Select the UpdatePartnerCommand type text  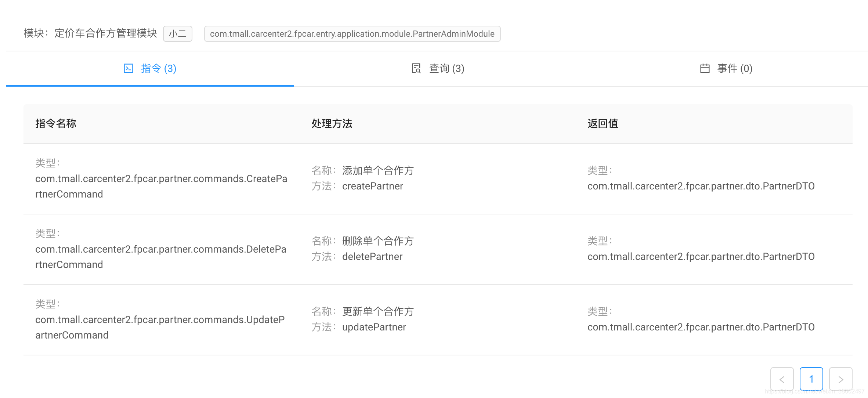click(160, 327)
